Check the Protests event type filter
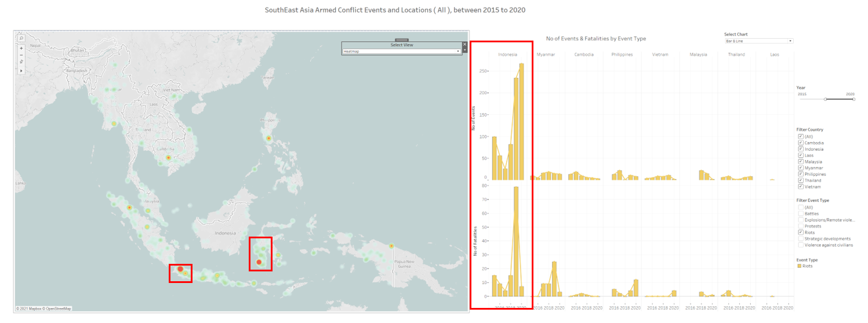The image size is (868, 323). coord(801,226)
